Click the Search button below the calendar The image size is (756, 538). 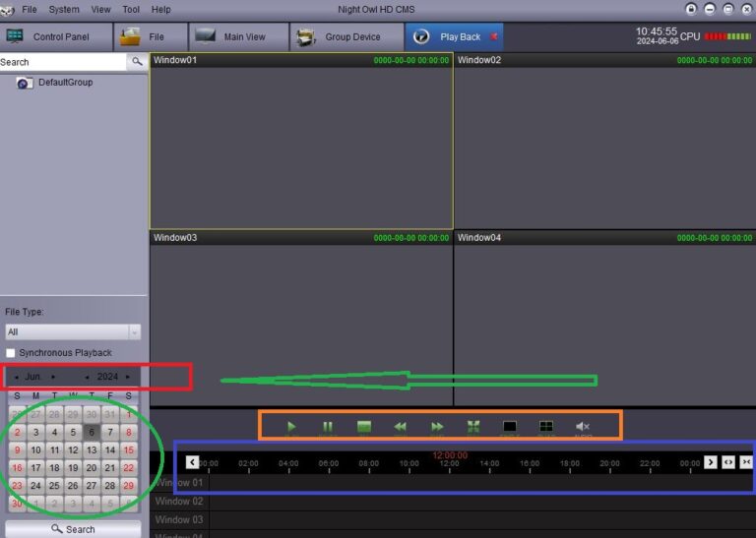click(73, 529)
